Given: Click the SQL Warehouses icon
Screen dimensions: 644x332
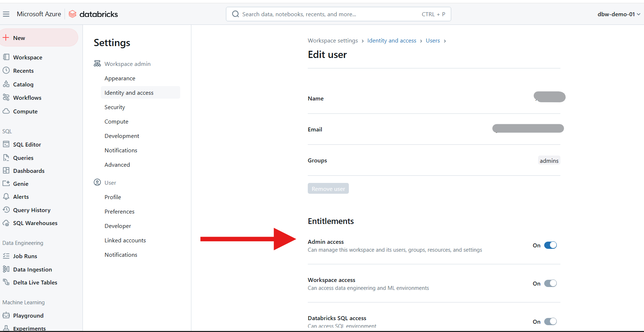Looking at the screenshot, I should (x=6, y=223).
